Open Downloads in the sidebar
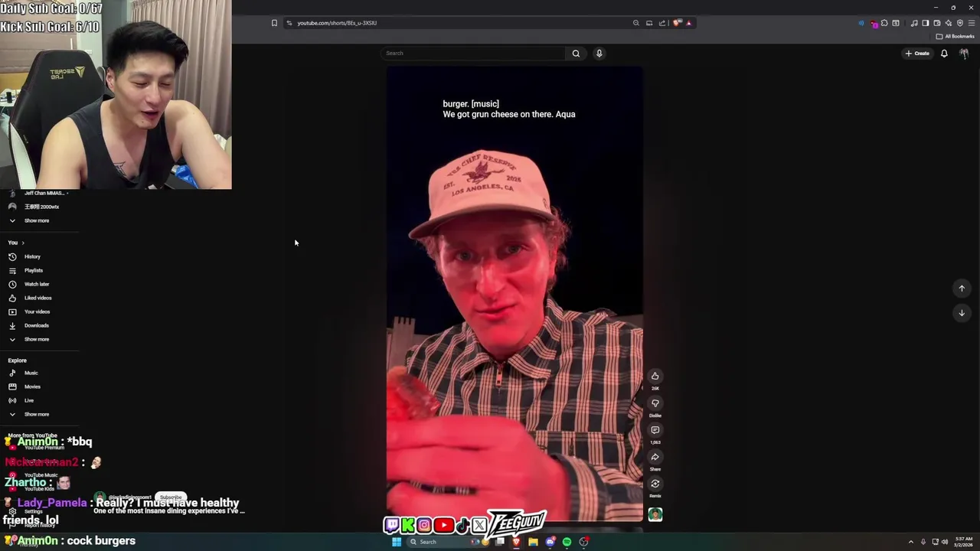The image size is (980, 551). pyautogui.click(x=38, y=325)
